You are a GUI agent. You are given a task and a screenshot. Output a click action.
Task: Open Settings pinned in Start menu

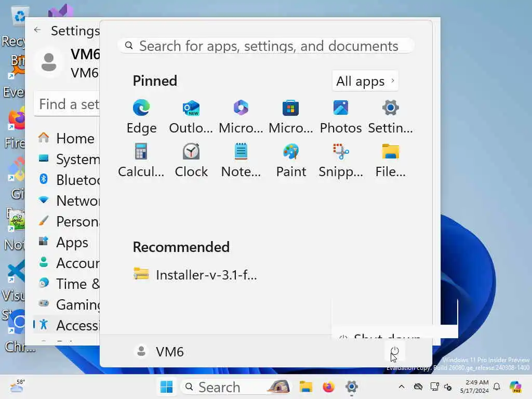click(391, 117)
